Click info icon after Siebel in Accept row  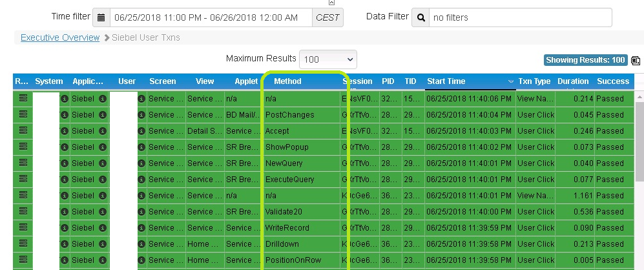tap(103, 131)
